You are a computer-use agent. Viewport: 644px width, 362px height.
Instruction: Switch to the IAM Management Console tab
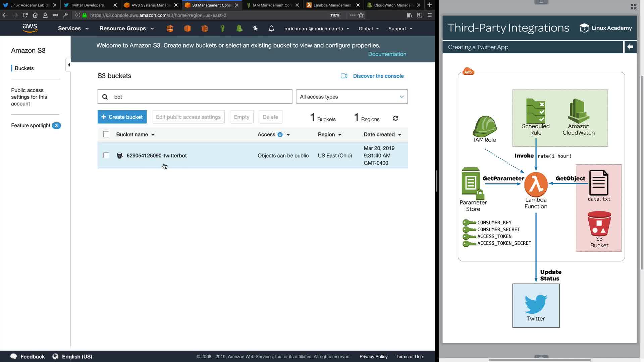coord(272,5)
